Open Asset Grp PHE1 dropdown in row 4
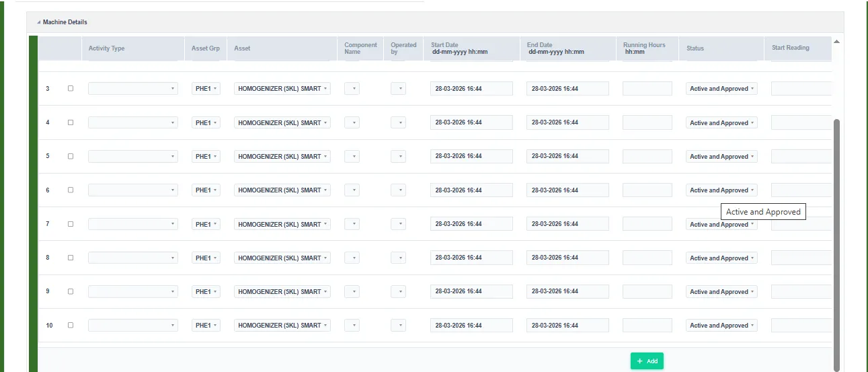Image resolution: width=868 pixels, height=372 pixels. (x=206, y=122)
